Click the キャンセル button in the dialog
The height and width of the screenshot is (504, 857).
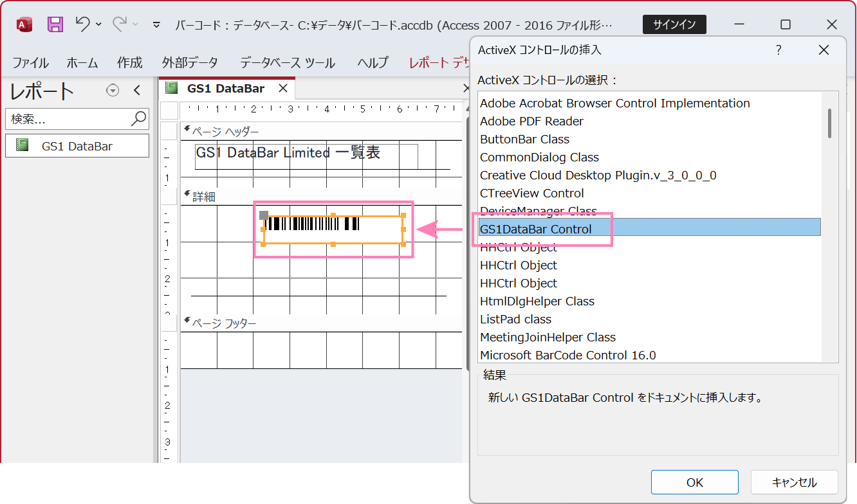(x=795, y=482)
